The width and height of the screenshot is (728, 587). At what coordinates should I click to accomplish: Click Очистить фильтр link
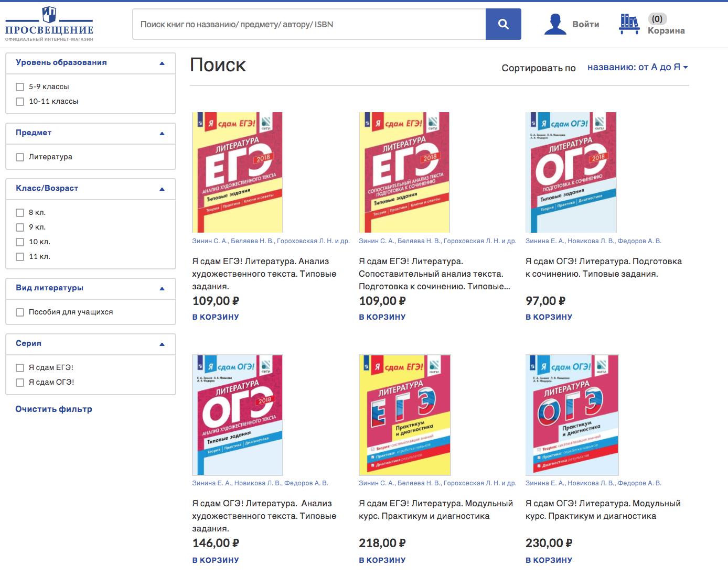[x=53, y=409]
